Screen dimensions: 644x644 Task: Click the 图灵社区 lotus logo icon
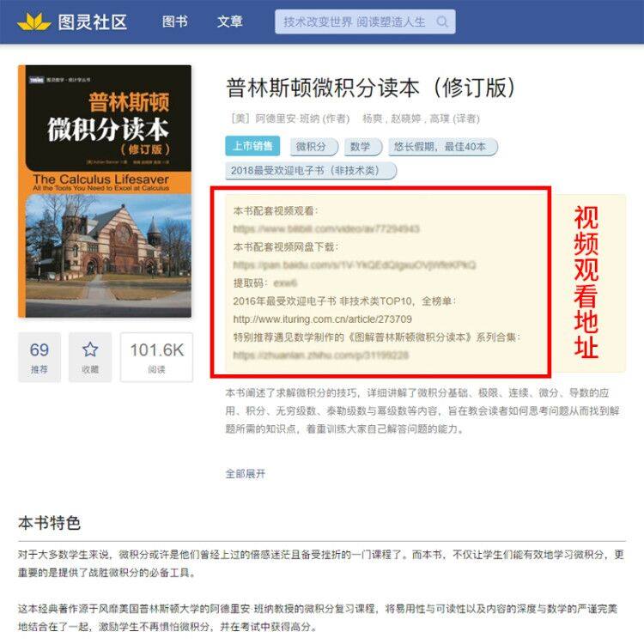coord(34,21)
